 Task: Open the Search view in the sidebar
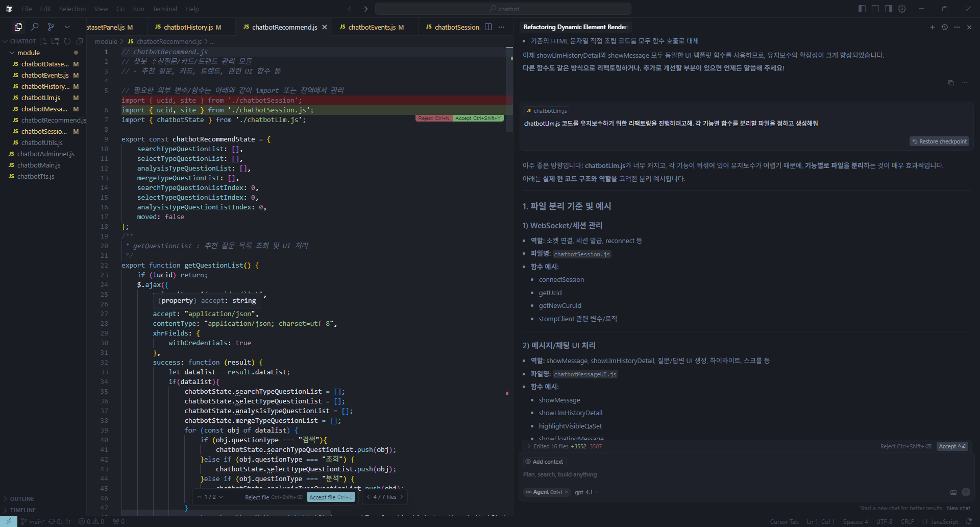coord(35,27)
